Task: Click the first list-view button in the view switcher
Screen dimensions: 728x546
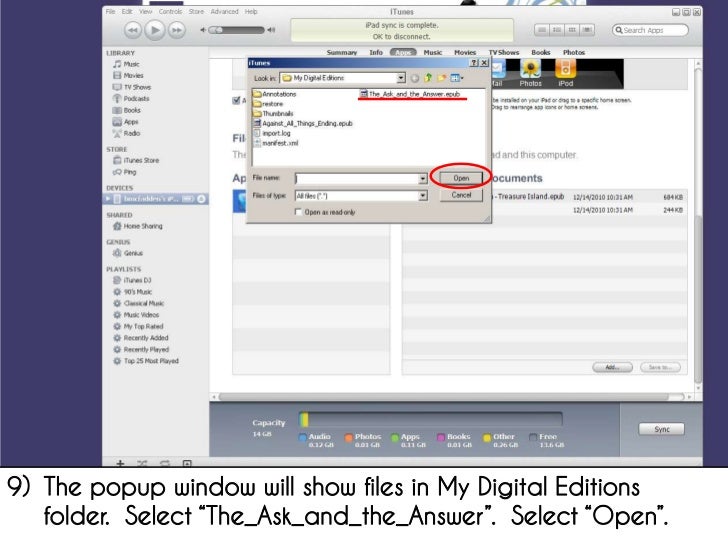Action: 542,30
